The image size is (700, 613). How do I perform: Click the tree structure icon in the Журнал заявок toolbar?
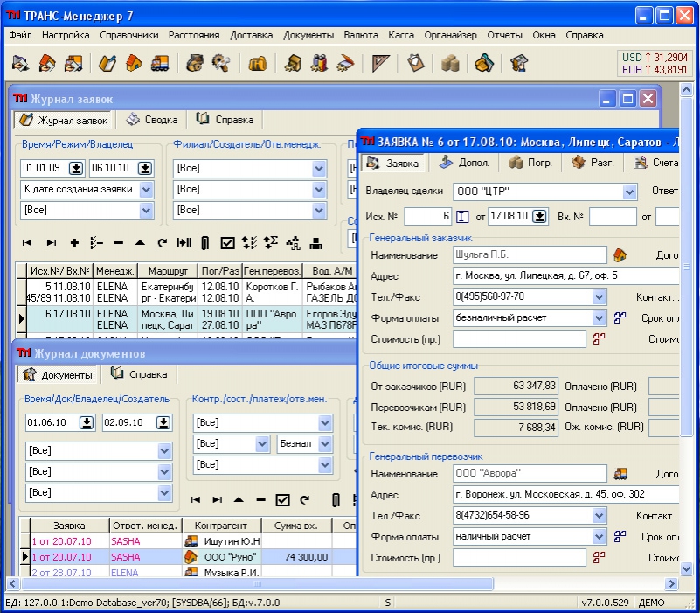293,242
